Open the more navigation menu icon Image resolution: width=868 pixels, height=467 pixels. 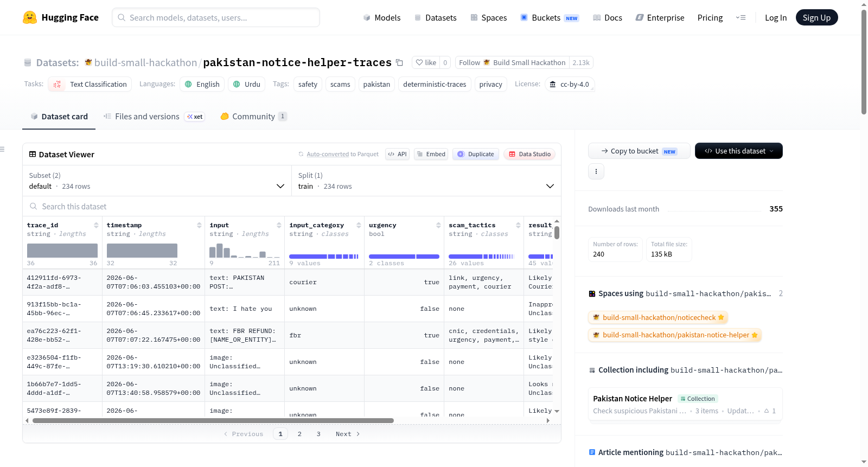[741, 17]
